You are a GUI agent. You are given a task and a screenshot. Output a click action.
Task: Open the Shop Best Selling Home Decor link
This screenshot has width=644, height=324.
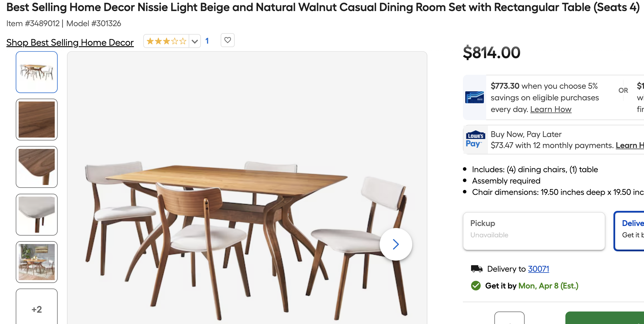(70, 42)
